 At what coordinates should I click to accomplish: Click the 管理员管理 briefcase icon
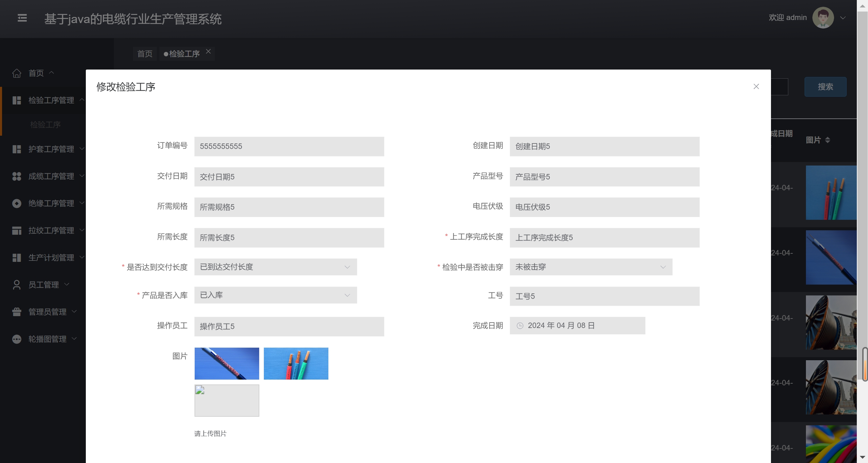(x=17, y=312)
